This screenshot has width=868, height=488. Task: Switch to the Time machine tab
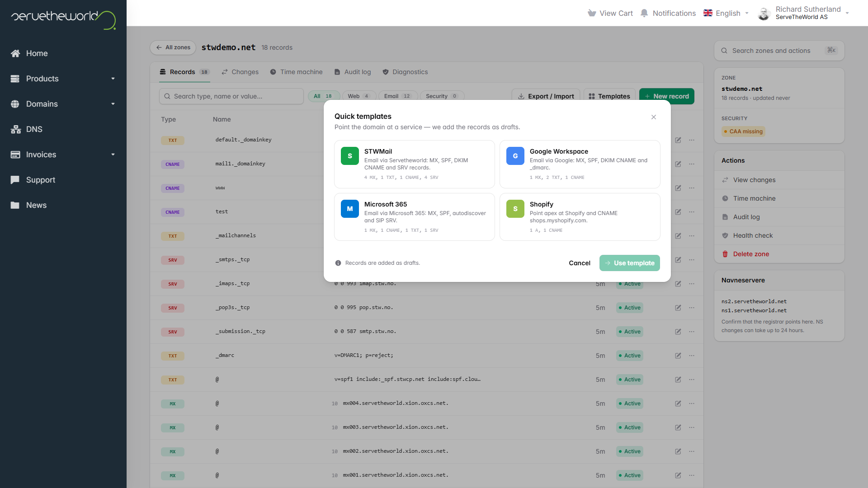click(296, 72)
